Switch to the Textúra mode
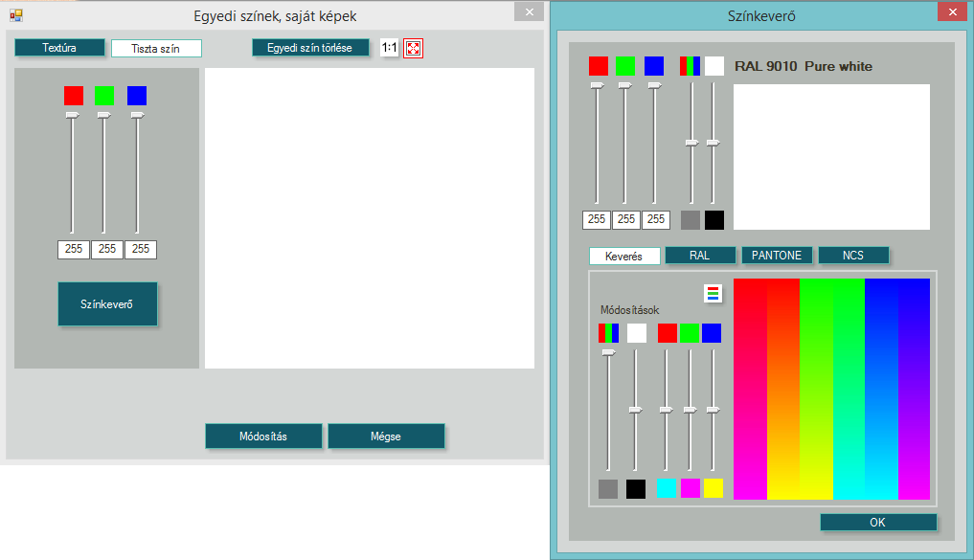Image resolution: width=974 pixels, height=560 pixels. [x=59, y=48]
